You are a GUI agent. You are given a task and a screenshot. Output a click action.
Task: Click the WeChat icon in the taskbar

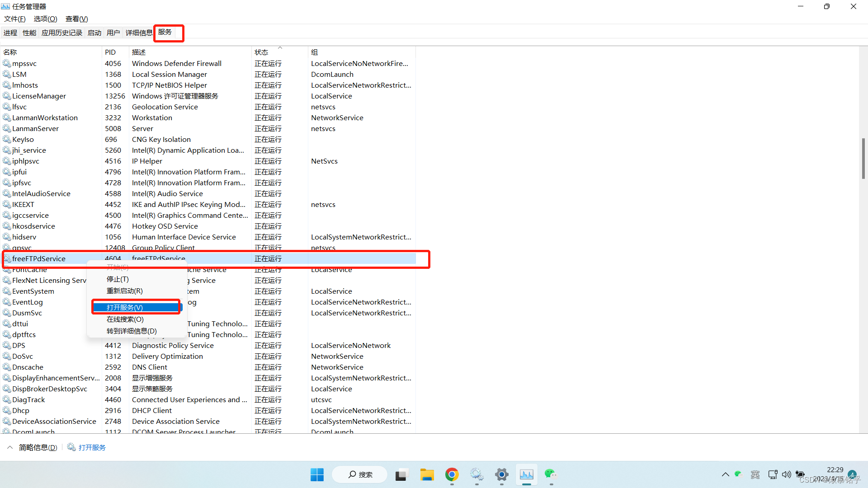pyautogui.click(x=551, y=474)
